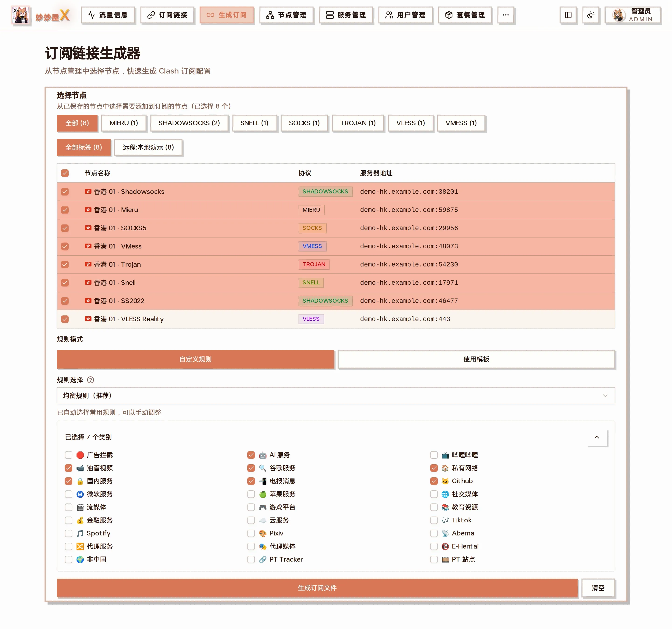Uncheck the 电报消息 category checkbox
Viewport: 672px width, 629px height.
tap(251, 481)
